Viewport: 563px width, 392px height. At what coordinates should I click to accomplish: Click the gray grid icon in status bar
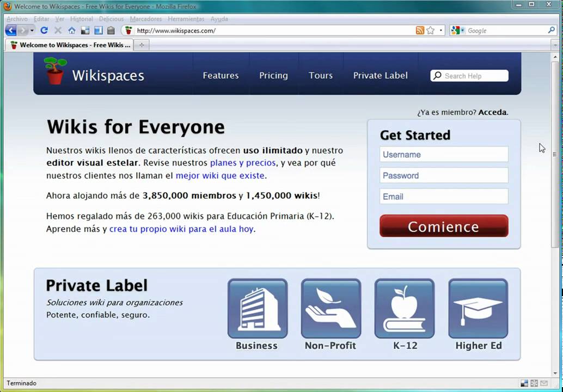tap(534, 383)
